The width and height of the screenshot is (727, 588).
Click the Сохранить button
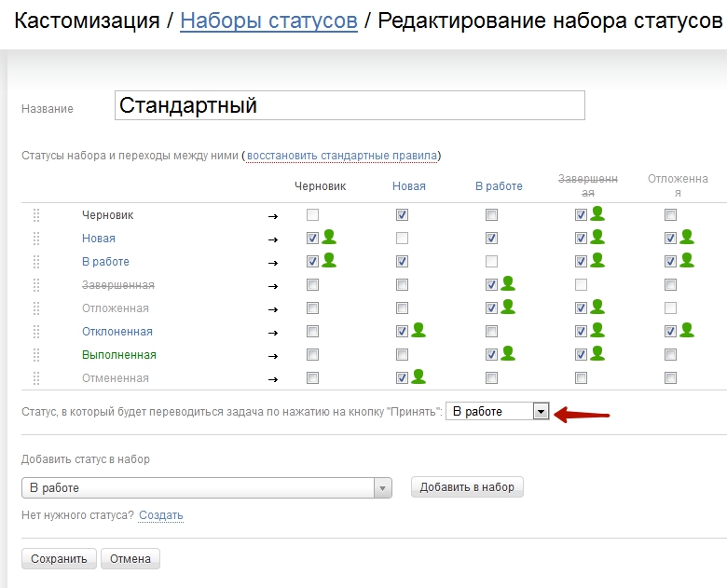[59, 559]
